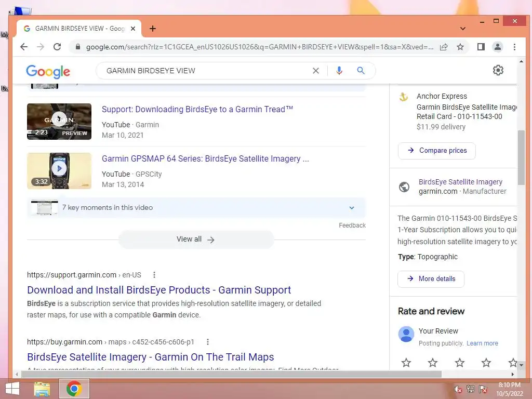Click the vertical scrollbar thumb
The height and width of the screenshot is (399, 532).
pyautogui.click(x=521, y=157)
